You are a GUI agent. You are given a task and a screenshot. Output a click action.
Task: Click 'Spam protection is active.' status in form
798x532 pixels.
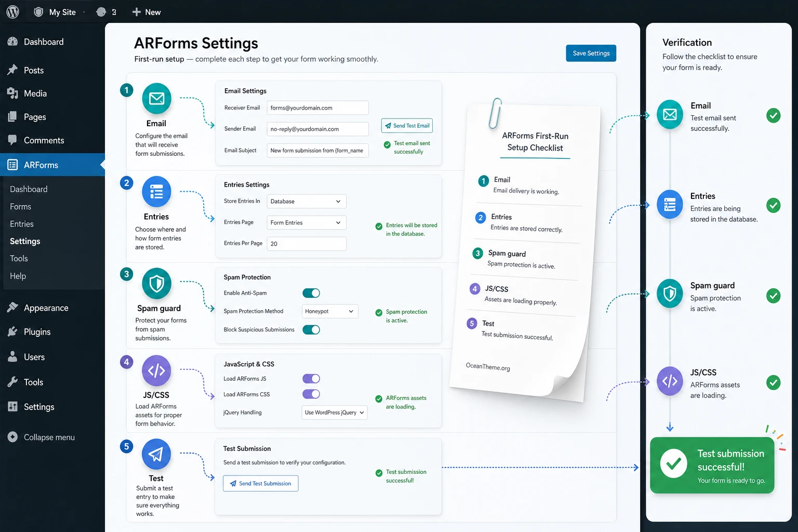coord(406,316)
